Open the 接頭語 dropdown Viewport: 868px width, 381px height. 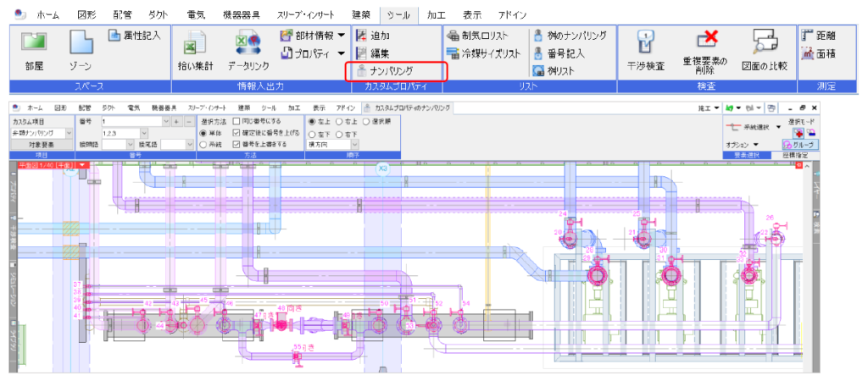(131, 144)
